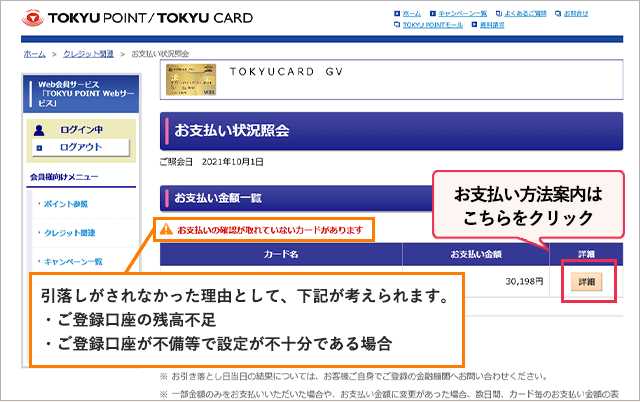Click the user silhouette icon next to ログイン中

click(39, 130)
